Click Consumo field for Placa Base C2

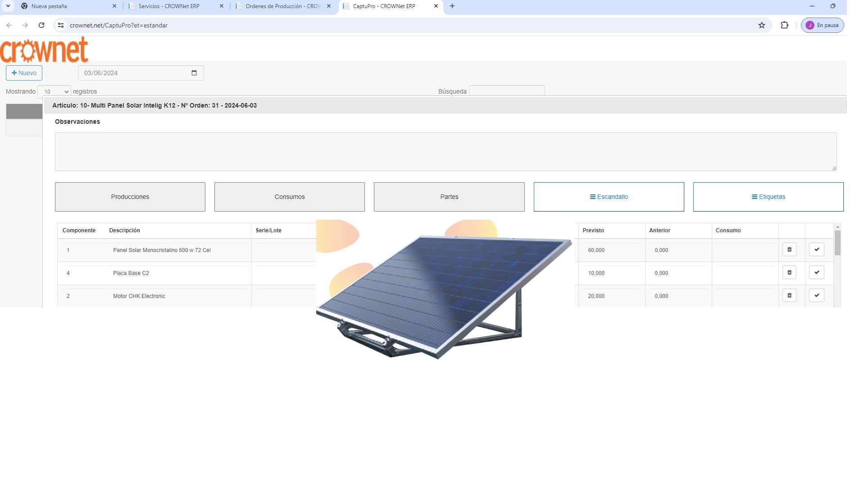745,273
